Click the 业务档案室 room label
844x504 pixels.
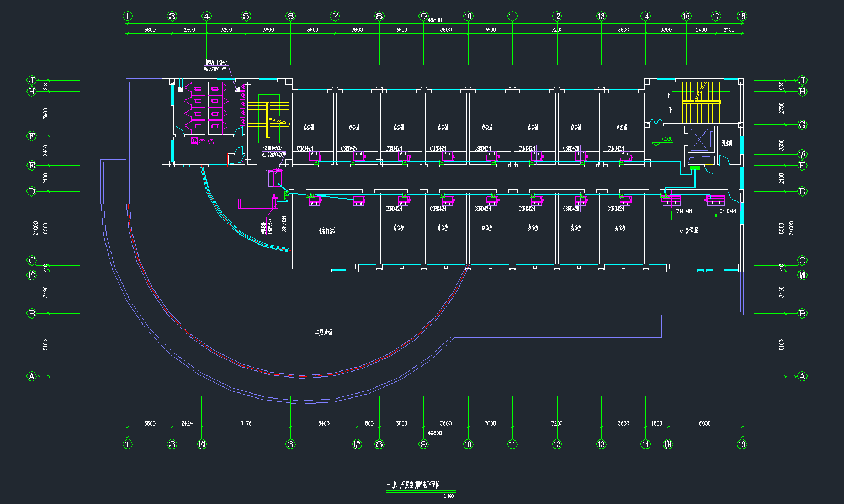[x=327, y=231]
